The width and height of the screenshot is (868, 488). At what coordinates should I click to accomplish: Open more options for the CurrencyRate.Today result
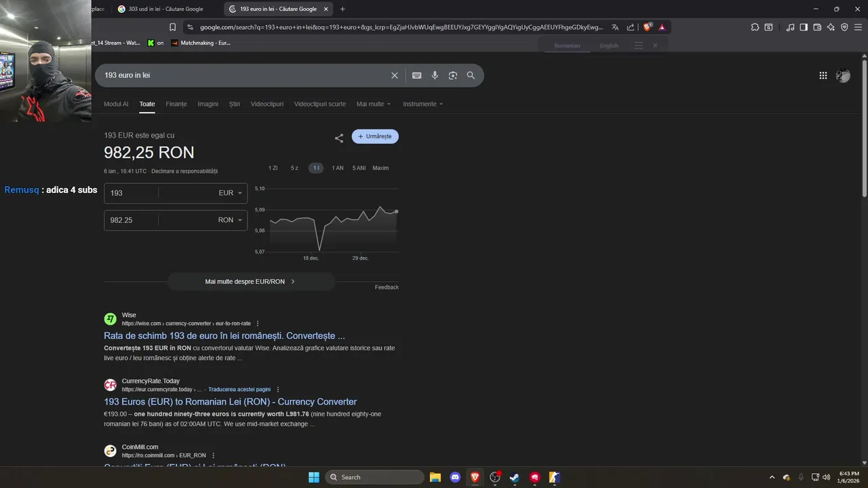278,390
